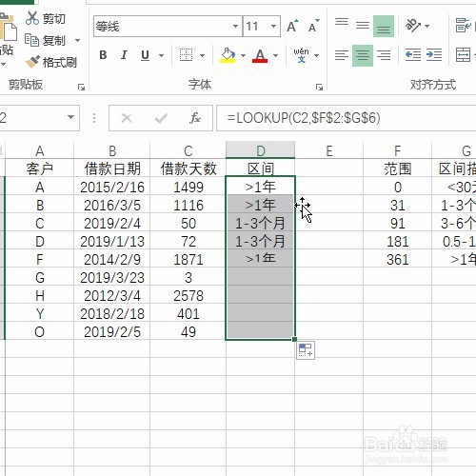
Task: Select column B header
Action: pos(111,150)
